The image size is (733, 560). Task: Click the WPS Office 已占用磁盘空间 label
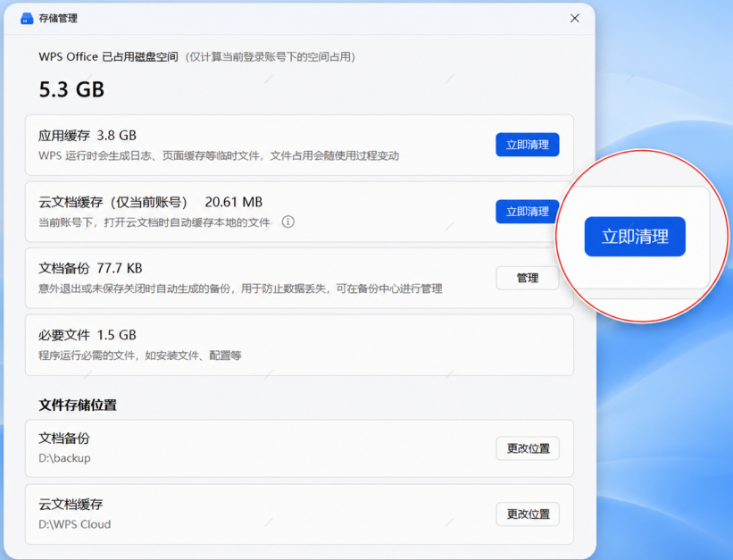[x=108, y=56]
